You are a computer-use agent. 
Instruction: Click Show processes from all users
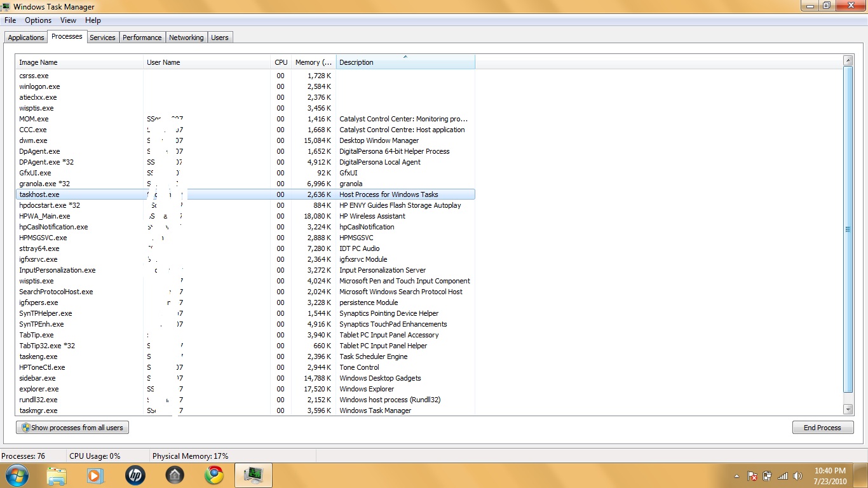(x=72, y=428)
